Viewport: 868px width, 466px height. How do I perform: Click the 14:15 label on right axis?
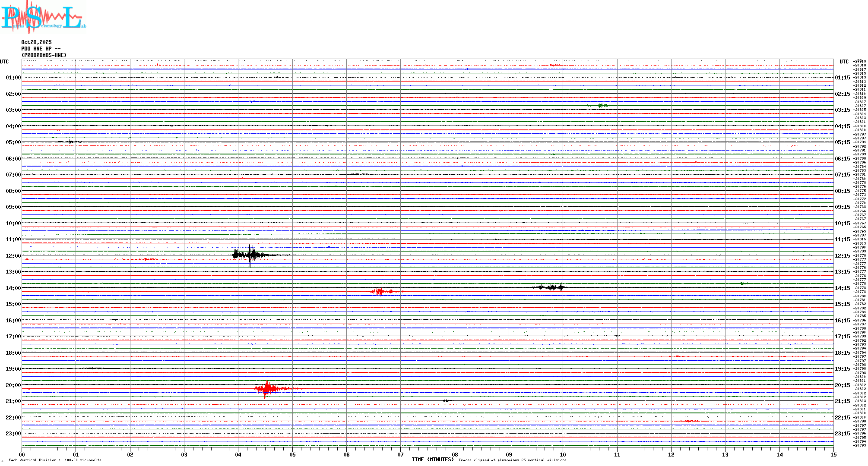click(842, 288)
